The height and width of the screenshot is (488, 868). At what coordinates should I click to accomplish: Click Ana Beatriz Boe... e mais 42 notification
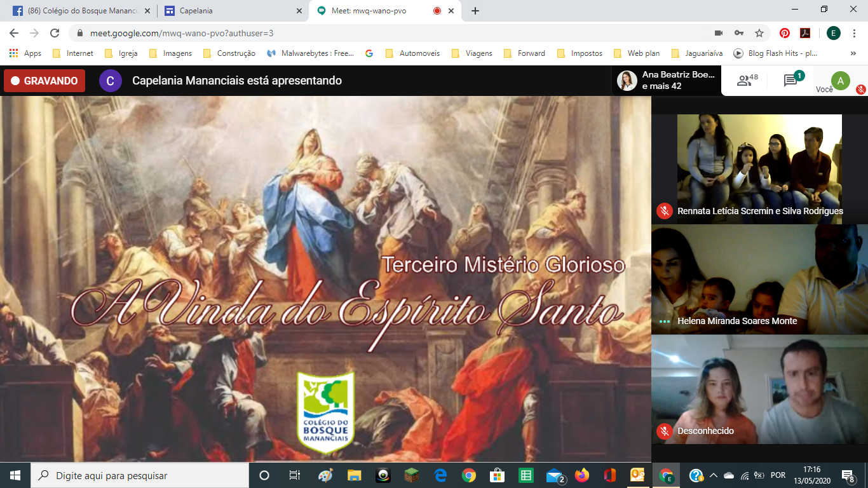667,81
